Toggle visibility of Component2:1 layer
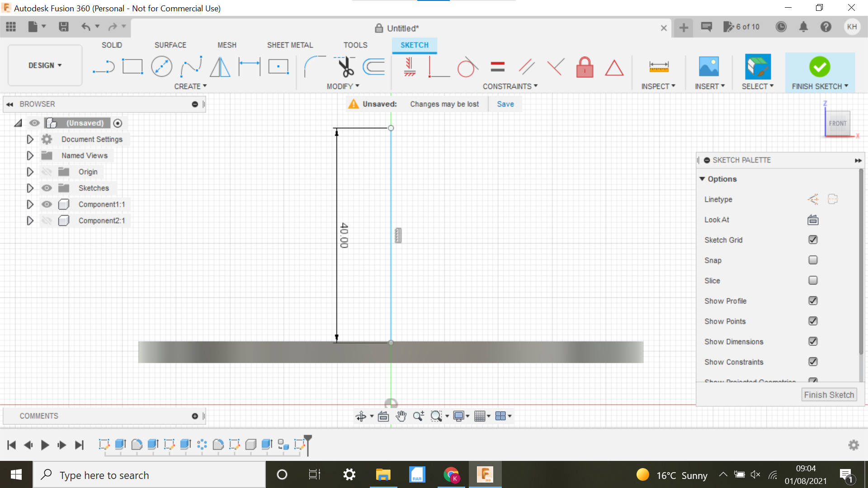Viewport: 868px width, 488px height. 47,221
